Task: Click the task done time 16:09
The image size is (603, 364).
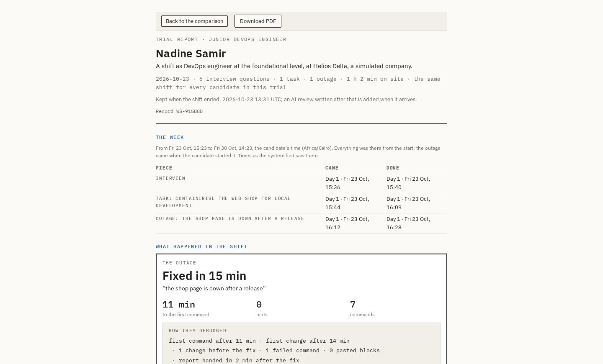Action: (x=408, y=203)
